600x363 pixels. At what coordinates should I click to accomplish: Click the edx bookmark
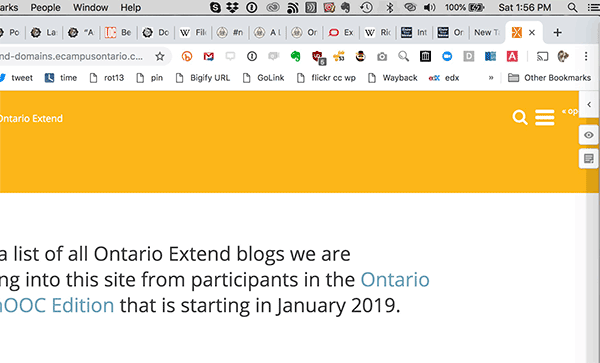[444, 78]
